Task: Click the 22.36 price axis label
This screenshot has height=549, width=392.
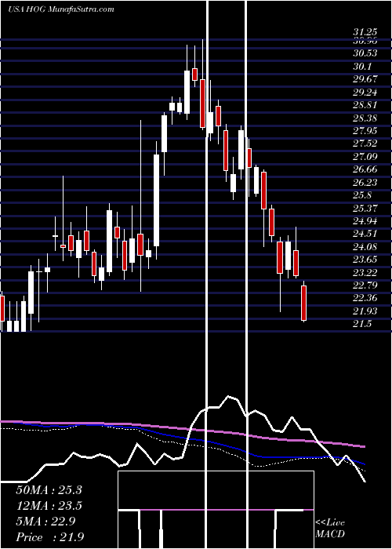Action: coord(365,299)
